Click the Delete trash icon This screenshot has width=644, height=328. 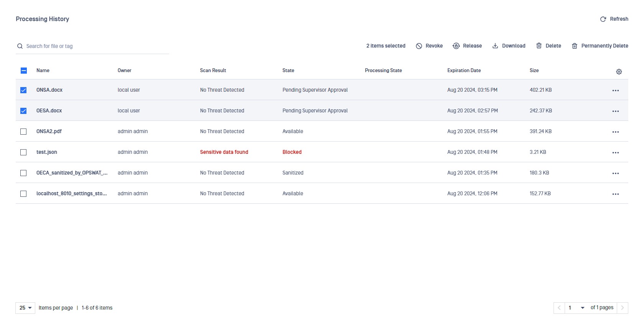pyautogui.click(x=539, y=46)
